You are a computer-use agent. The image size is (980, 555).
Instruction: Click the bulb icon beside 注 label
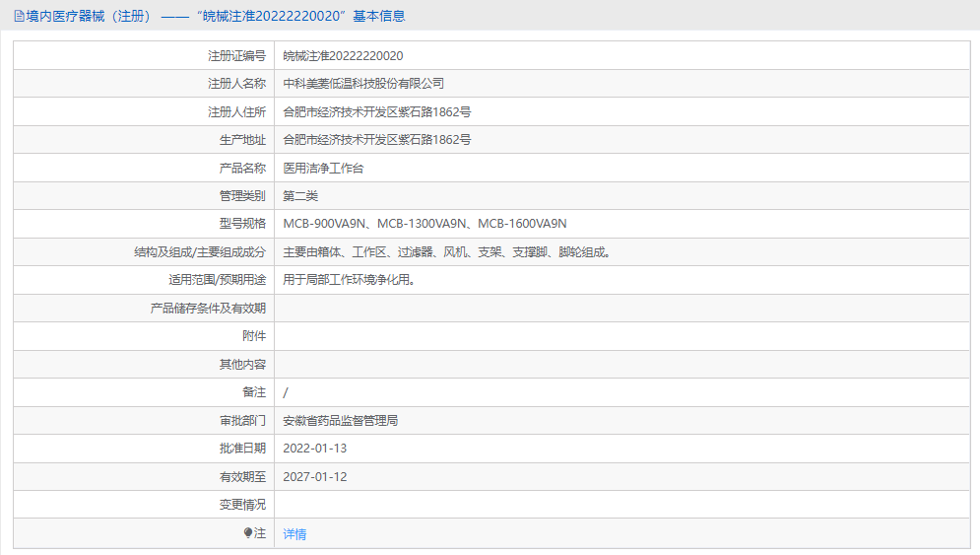248,532
